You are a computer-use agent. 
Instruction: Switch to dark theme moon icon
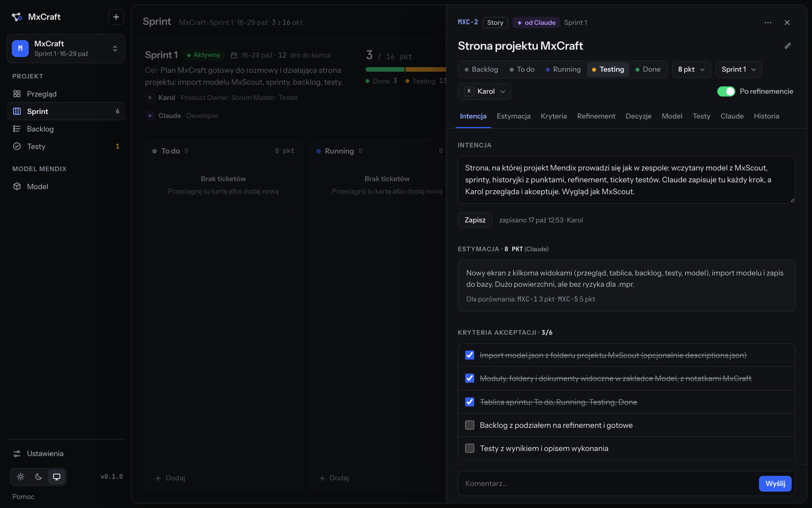tap(39, 477)
